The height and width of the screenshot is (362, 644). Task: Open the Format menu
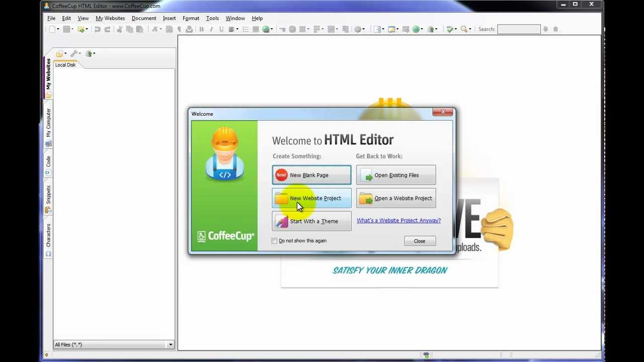(191, 18)
